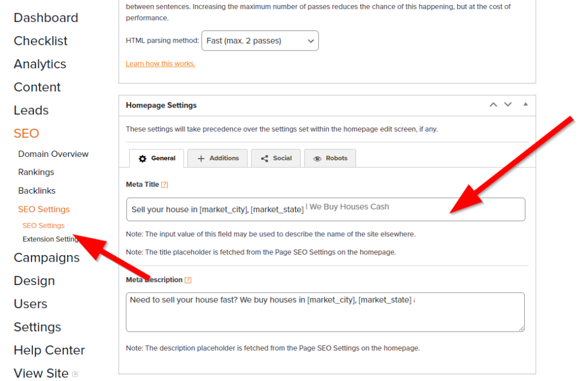Open the Help Center
This screenshot has width=588, height=381.
point(49,350)
